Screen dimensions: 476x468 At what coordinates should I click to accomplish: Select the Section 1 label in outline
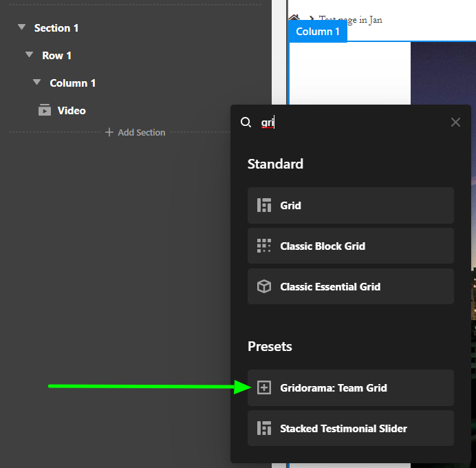[x=56, y=28]
